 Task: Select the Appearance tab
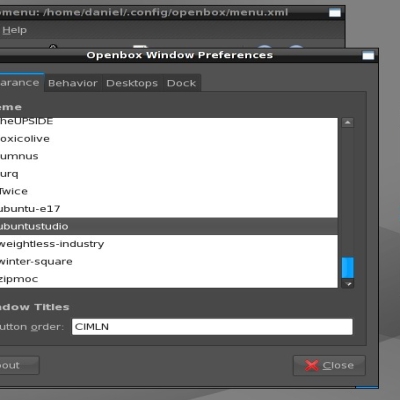tap(22, 82)
